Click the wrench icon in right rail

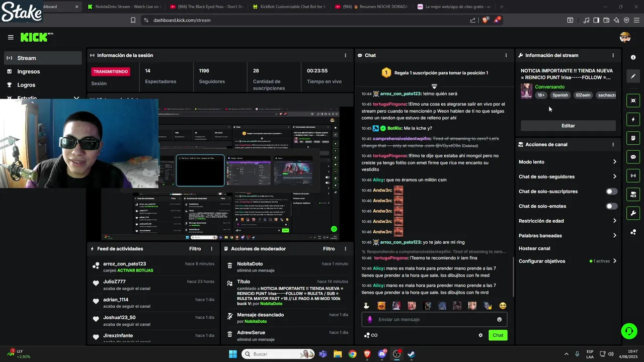coord(633,213)
